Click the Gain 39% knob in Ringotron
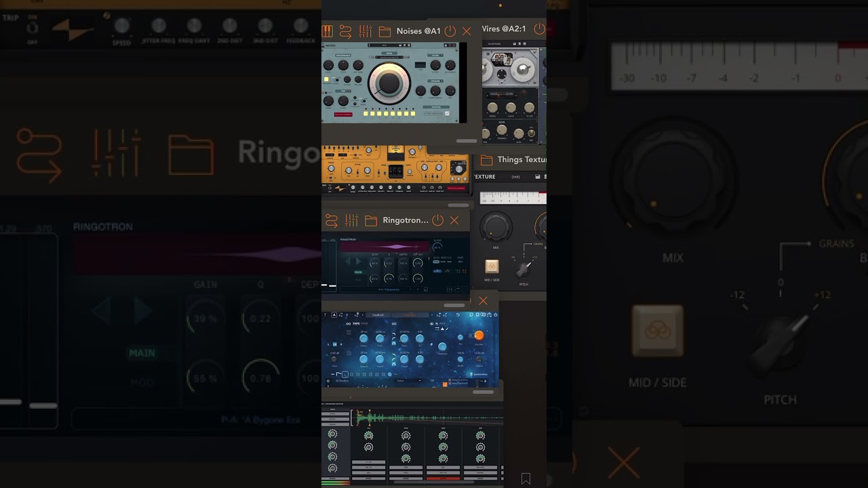Viewport: 868px width, 488px height. (374, 262)
